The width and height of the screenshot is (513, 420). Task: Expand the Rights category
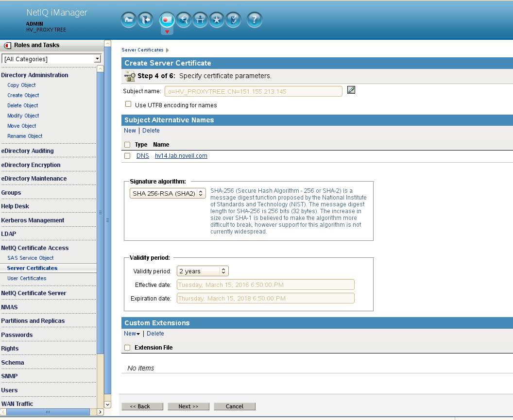coord(10,349)
